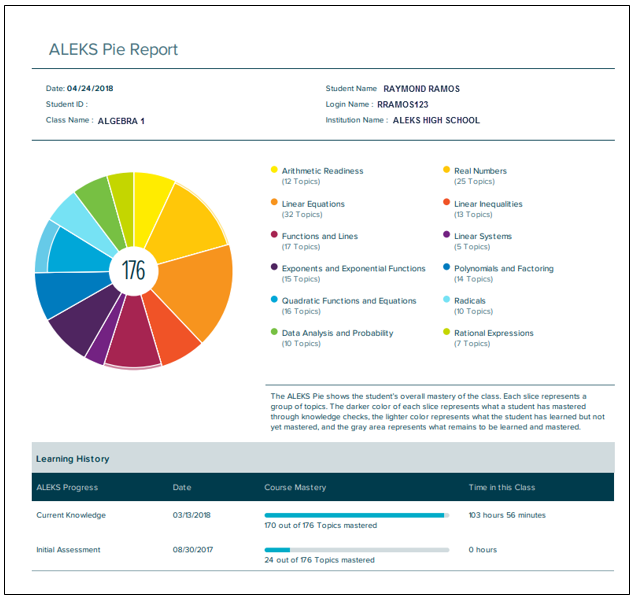Click the yellow dot beside Arithmetic Readiness
The width and height of the screenshot is (638, 601).
(274, 171)
